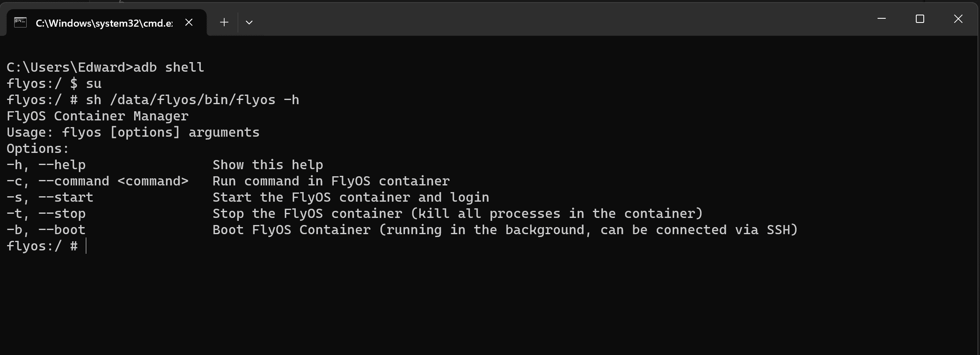Click the '-c, --command <command>' option text
Viewport: 980px width, 355px height.
(97, 181)
